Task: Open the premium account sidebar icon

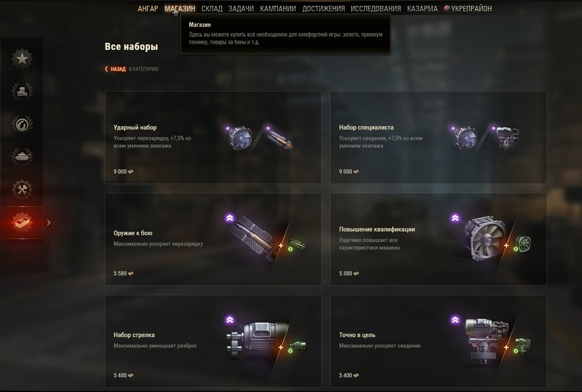Action: click(x=22, y=124)
